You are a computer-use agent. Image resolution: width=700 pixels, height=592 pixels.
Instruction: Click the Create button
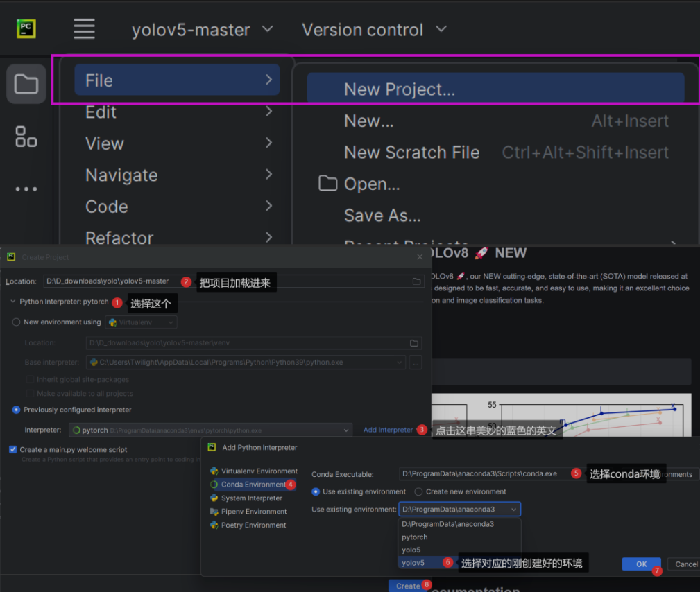408,585
